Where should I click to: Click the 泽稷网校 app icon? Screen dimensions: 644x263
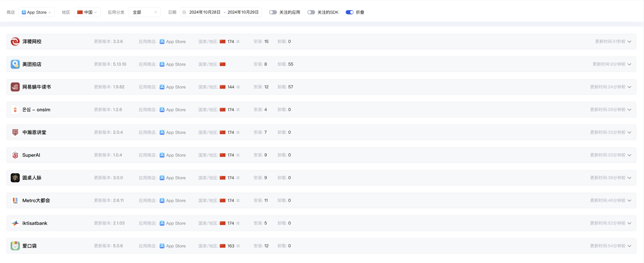pyautogui.click(x=15, y=42)
